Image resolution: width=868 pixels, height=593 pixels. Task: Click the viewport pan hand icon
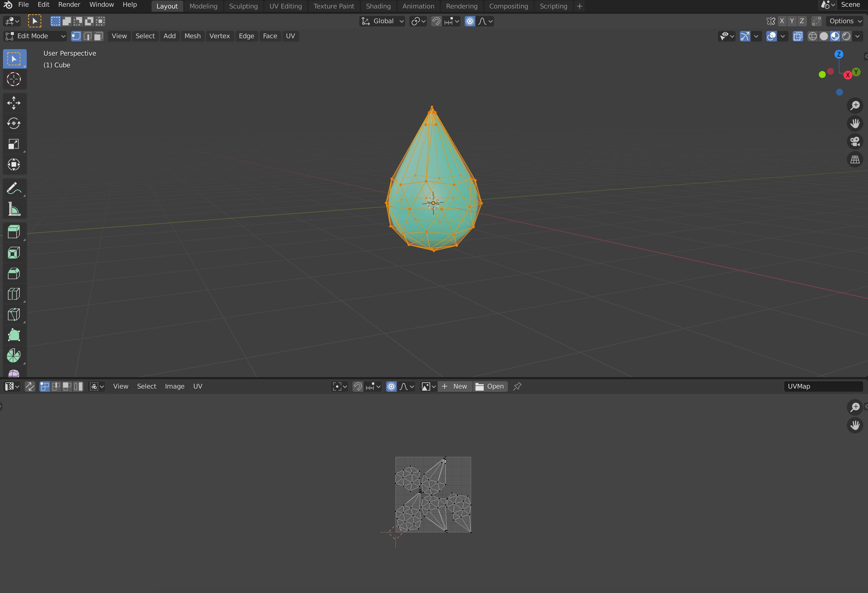pos(855,124)
